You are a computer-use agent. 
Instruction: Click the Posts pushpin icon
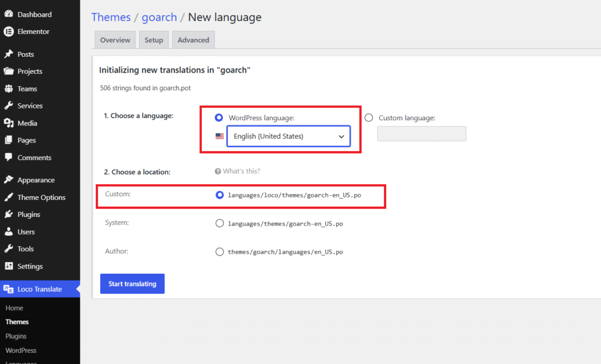(8, 54)
